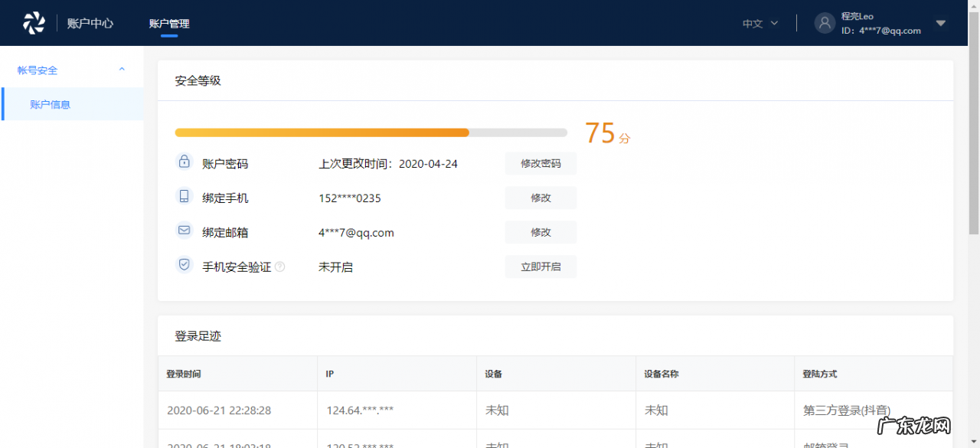Switch to the 账户管理 tab
The image size is (980, 448).
(x=168, y=22)
